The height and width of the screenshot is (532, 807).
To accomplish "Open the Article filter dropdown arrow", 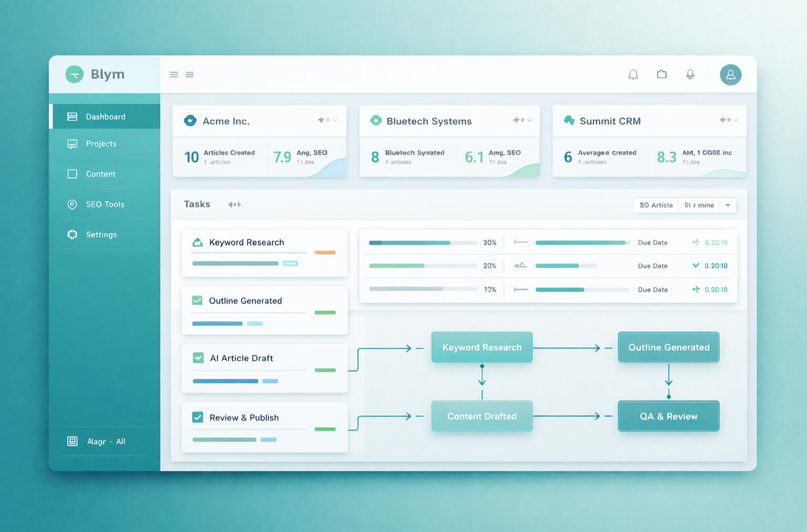I will click(x=728, y=205).
